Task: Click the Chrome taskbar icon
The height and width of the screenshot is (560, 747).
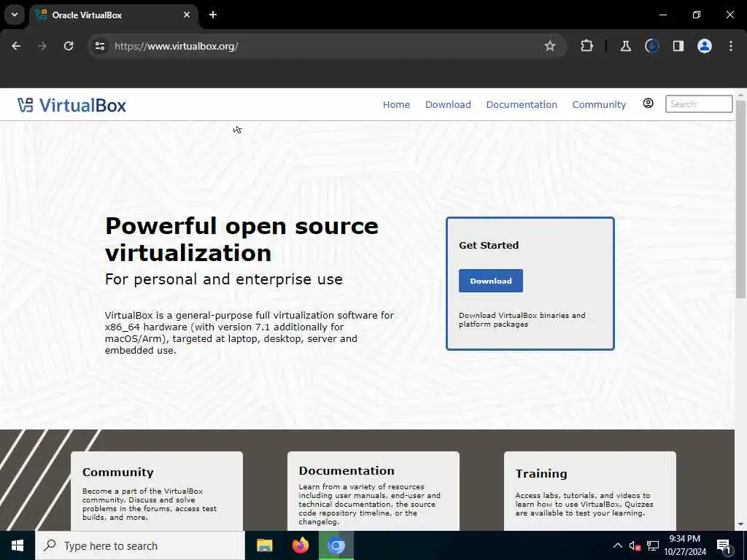Action: (x=336, y=545)
